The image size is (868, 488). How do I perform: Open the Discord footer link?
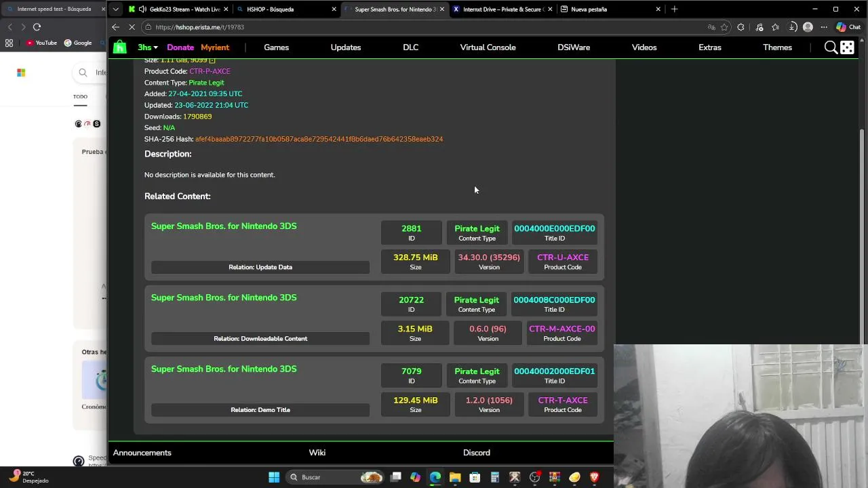(477, 453)
